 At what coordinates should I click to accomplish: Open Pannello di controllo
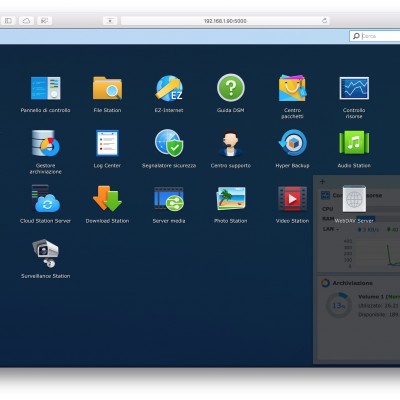coord(46,88)
